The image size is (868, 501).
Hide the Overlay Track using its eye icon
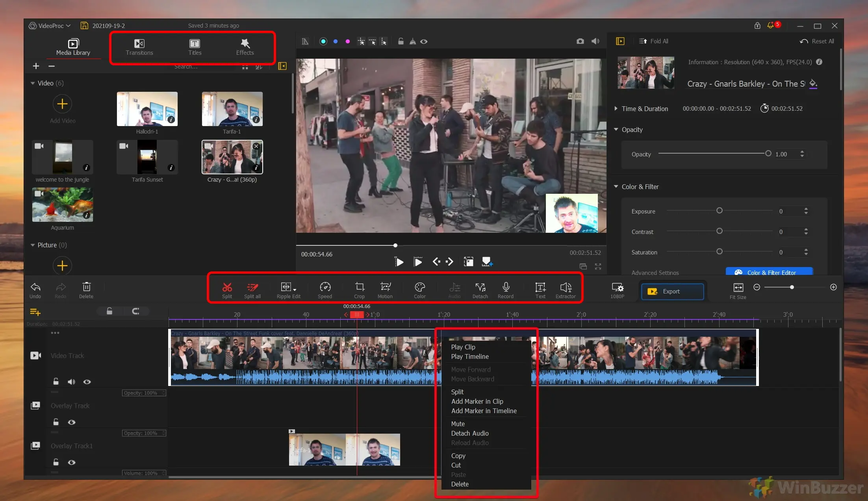(72, 422)
